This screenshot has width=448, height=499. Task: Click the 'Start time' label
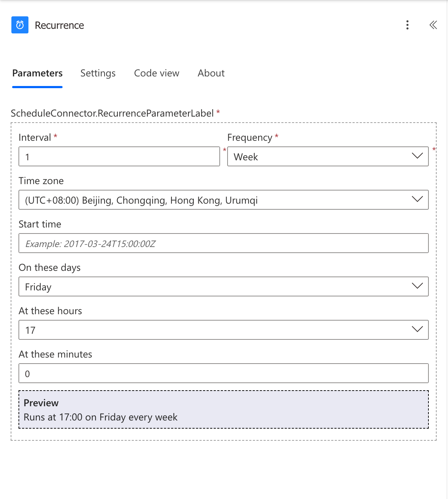pos(40,224)
